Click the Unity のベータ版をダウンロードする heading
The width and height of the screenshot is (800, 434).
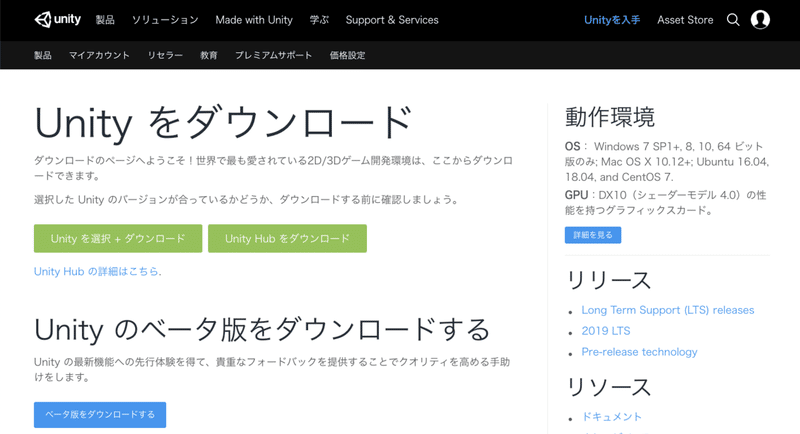tap(262, 329)
